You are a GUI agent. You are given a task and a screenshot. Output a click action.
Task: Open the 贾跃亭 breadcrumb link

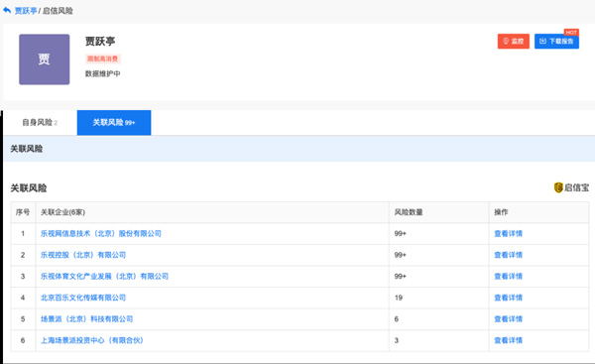pos(26,11)
